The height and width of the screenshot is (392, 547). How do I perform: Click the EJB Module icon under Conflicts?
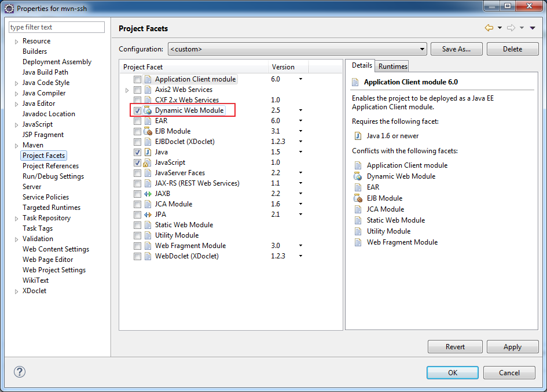[358, 198]
